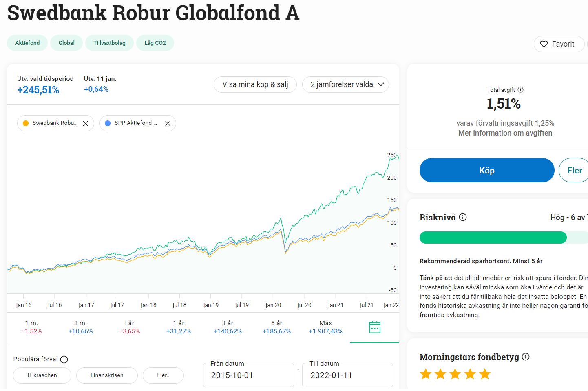Click info icon next to Populära förval
Viewport: 588px width, 391px height.
pos(64,360)
